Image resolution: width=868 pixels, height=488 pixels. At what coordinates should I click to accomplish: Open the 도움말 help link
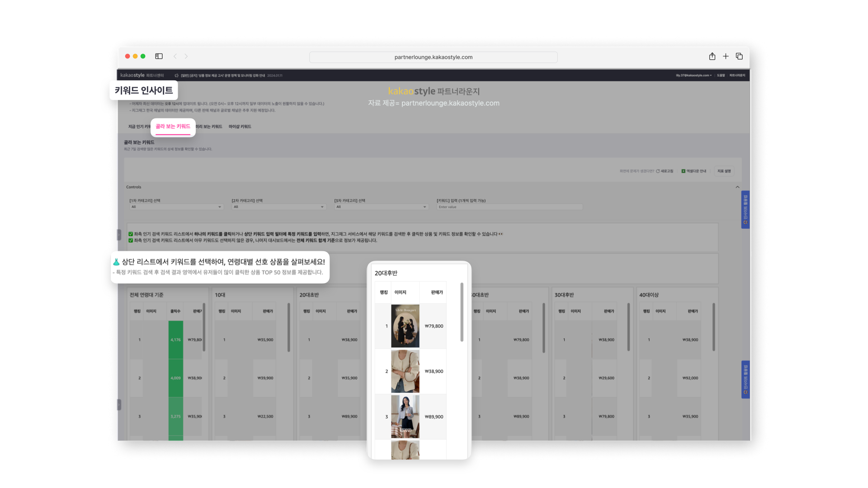(x=721, y=75)
